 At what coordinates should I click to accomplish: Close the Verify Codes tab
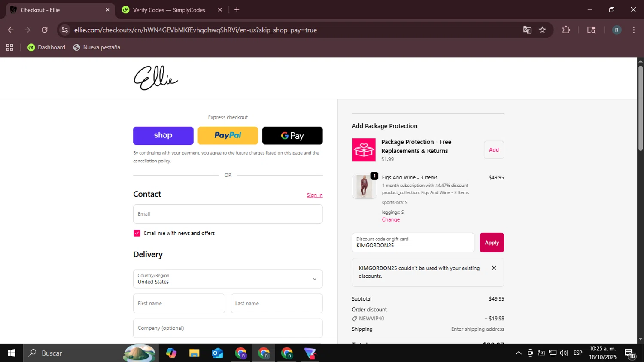pos(220,10)
